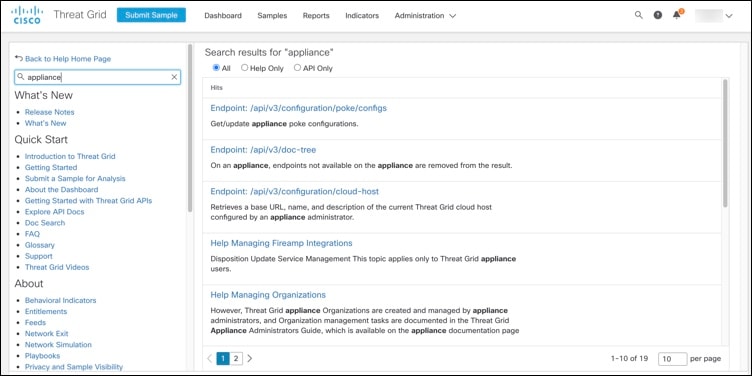Go to next results page arrow

coord(249,358)
